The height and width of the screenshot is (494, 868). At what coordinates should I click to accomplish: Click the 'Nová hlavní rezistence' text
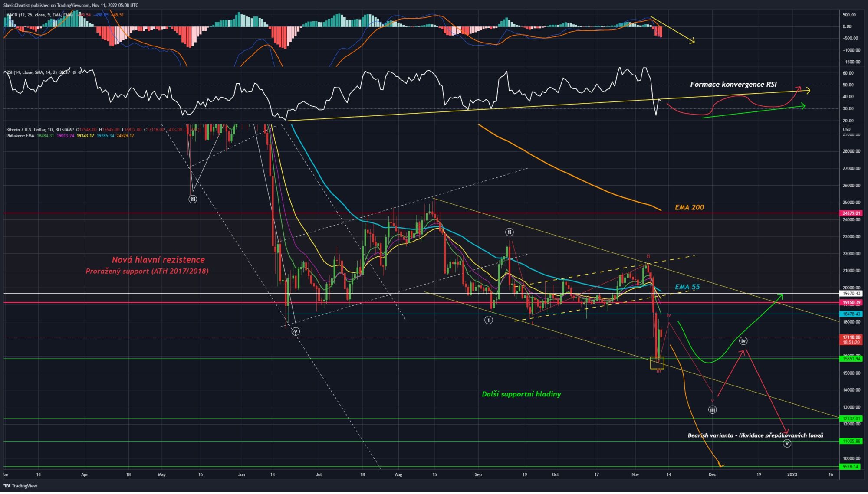(x=158, y=260)
